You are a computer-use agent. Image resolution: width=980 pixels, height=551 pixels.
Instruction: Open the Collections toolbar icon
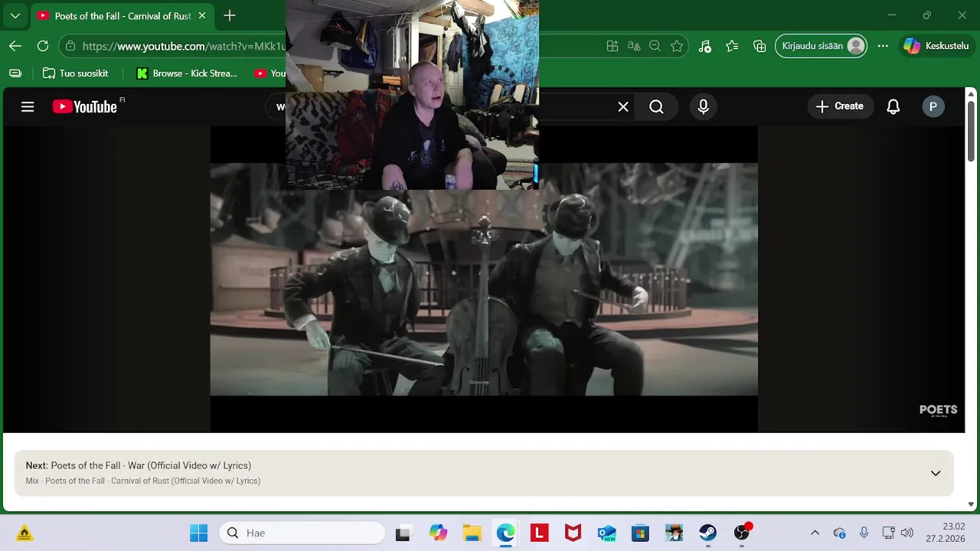click(x=759, y=46)
